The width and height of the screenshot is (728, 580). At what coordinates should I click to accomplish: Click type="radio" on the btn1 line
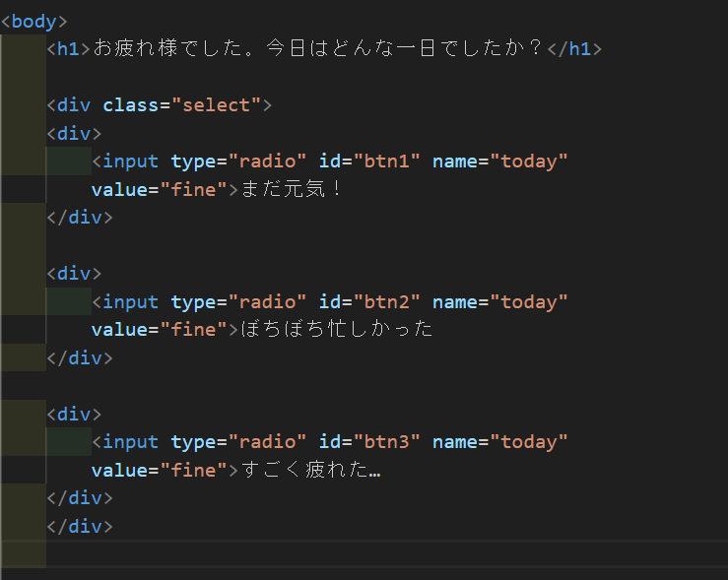238,161
